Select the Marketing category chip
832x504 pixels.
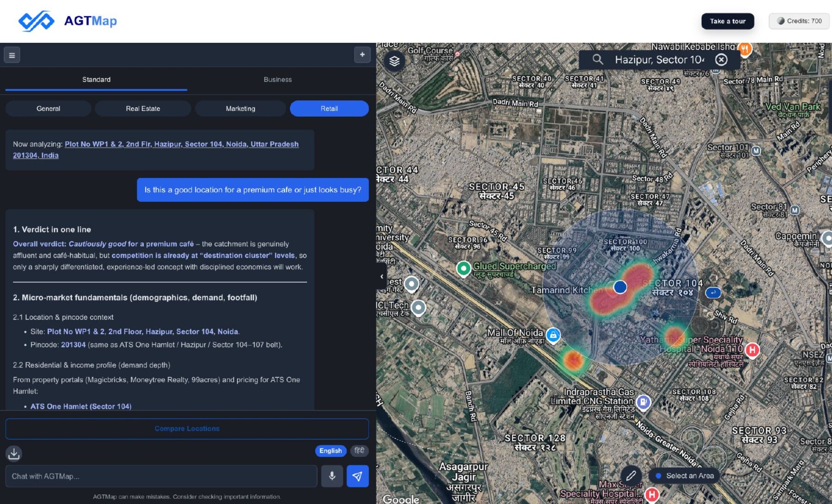coord(240,109)
